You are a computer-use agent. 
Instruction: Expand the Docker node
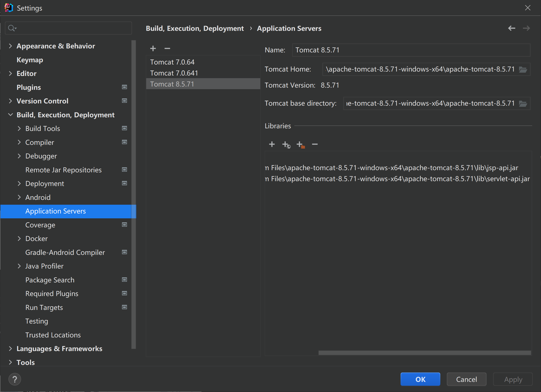pos(19,238)
